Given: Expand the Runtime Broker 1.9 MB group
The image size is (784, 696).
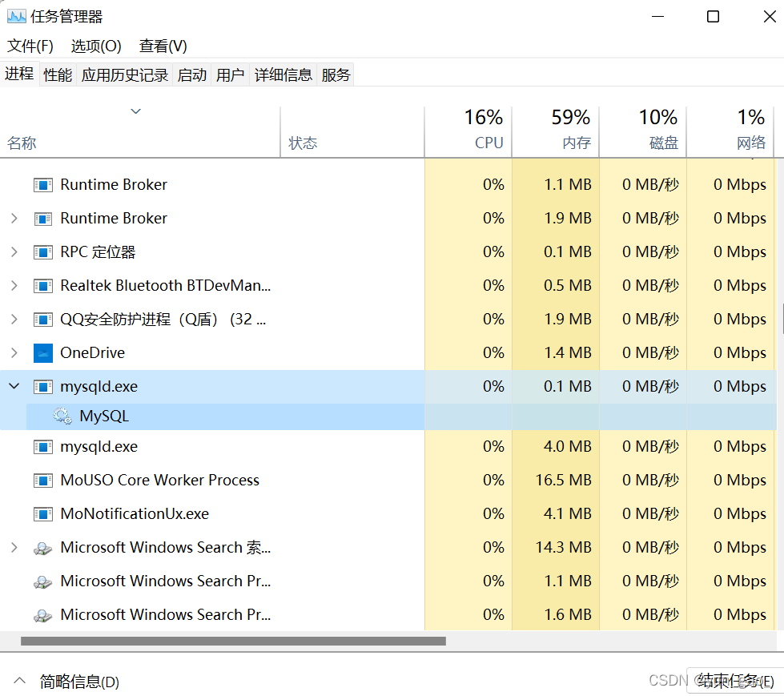Looking at the screenshot, I should tap(14, 219).
